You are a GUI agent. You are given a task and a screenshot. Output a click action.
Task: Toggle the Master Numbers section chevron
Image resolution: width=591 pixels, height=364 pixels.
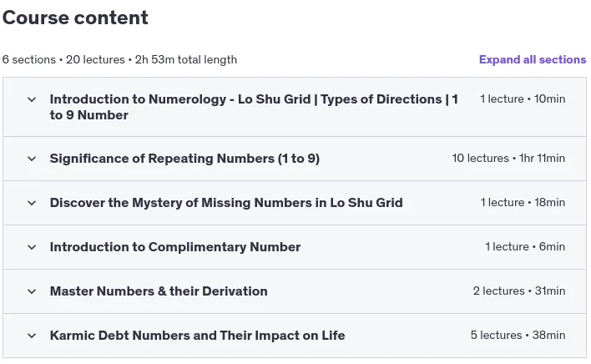(x=32, y=291)
